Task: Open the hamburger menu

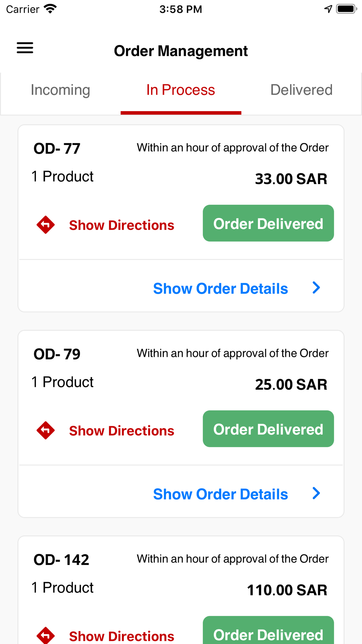Action: click(x=25, y=48)
